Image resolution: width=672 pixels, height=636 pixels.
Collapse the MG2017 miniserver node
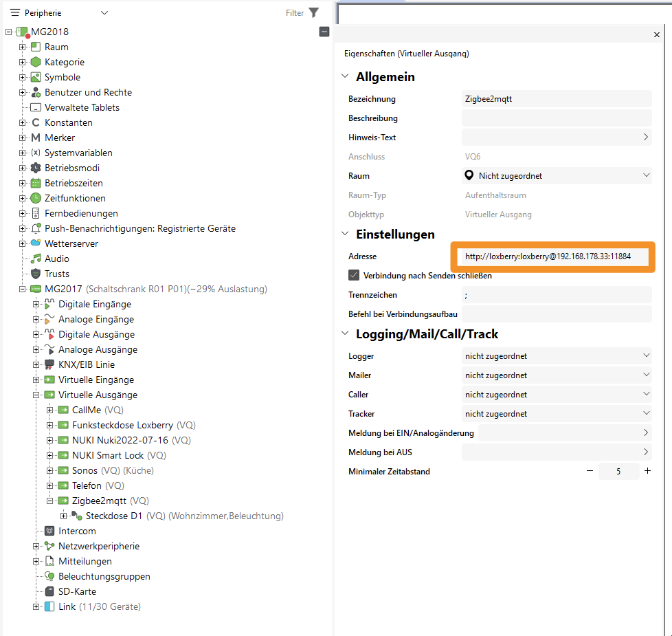pyautogui.click(x=22, y=289)
